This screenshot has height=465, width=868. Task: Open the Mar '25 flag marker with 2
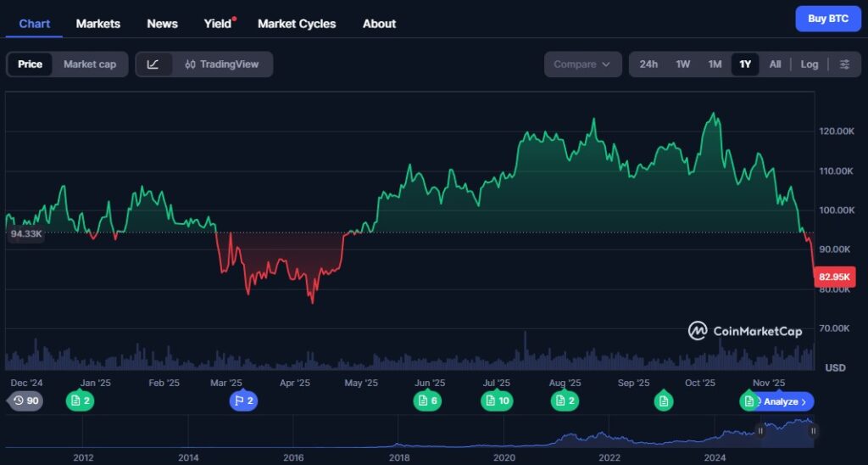[243, 401]
